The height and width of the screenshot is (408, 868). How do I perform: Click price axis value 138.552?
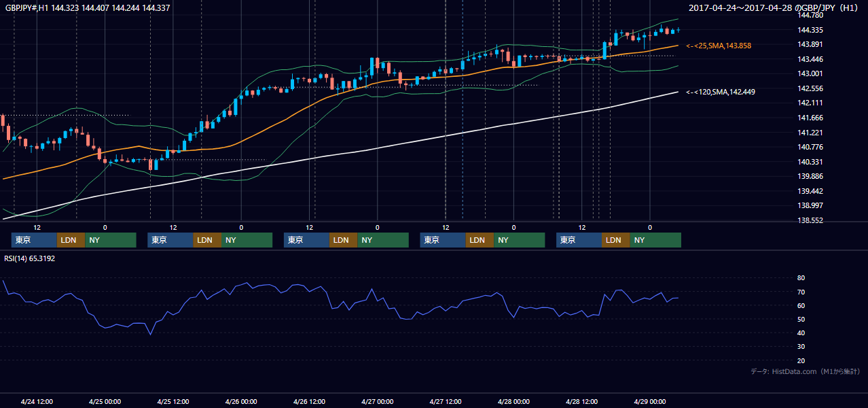click(810, 220)
